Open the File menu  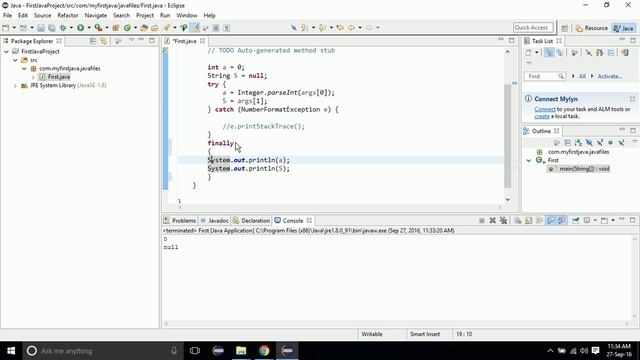pyautogui.click(x=7, y=16)
